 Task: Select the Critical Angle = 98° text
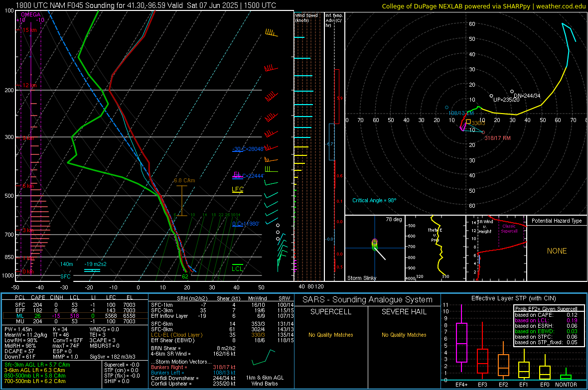pos(374,200)
